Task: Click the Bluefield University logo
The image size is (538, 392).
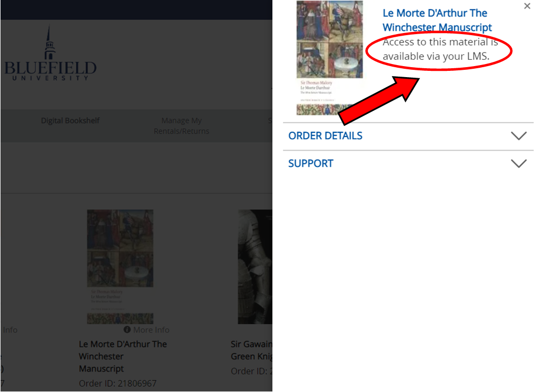Action: click(50, 54)
